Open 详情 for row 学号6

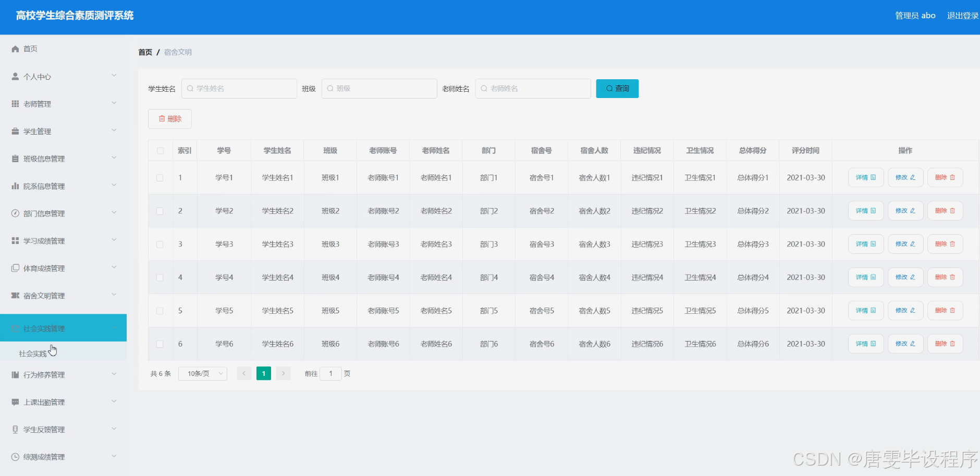866,344
